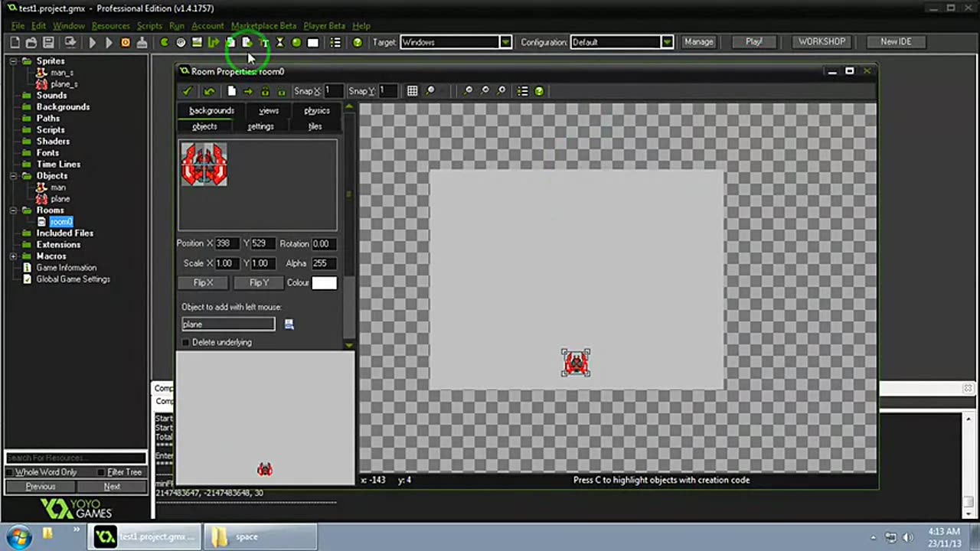980x551 pixels.
Task: Create a sprite with green Pac-Man icon
Action: point(164,43)
